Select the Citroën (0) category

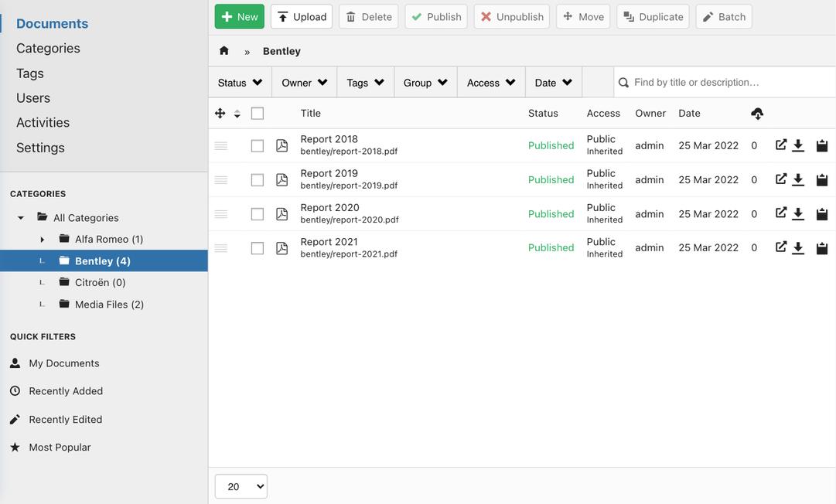pyautogui.click(x=101, y=282)
